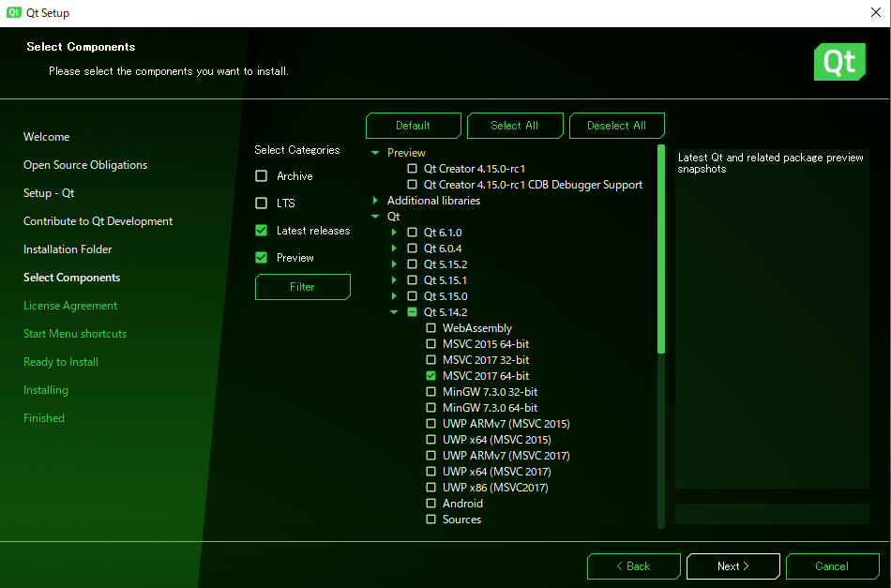
Task: Click the Qt logo in header
Action: point(839,62)
